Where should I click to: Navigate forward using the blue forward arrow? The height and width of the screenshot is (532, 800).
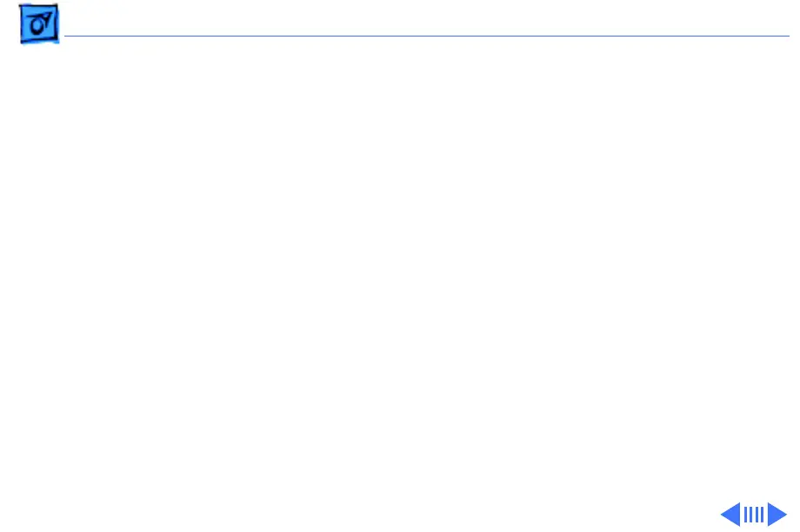(x=777, y=514)
